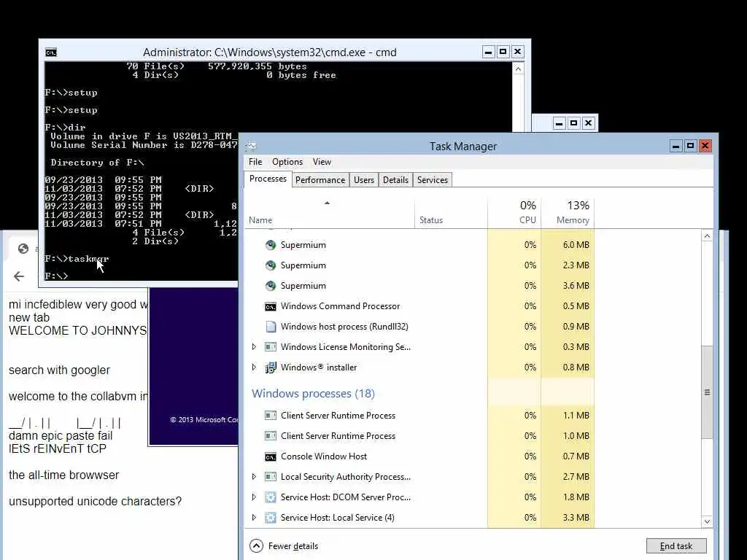The image size is (747, 560).
Task: Select the Windows Command Processor process name
Action: 340,306
